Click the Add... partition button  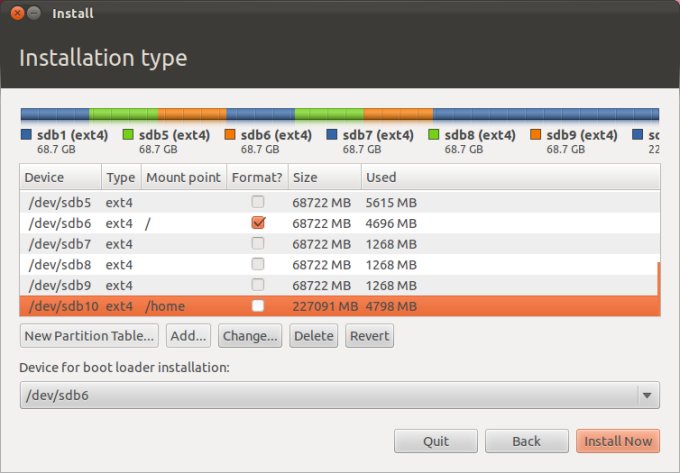tap(188, 336)
